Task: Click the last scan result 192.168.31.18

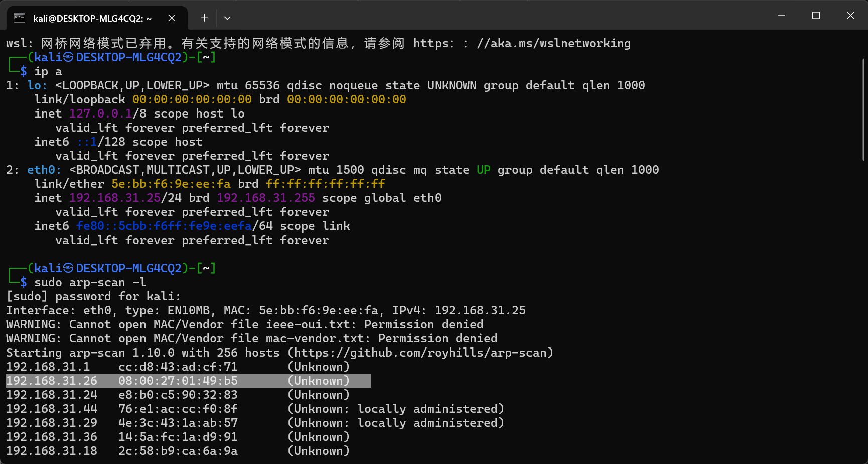Action: (x=52, y=451)
